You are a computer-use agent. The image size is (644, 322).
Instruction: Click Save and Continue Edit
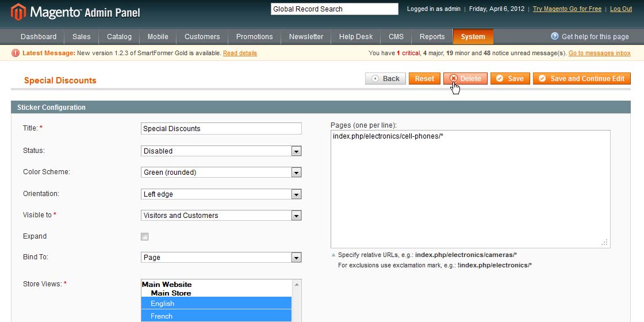click(581, 79)
